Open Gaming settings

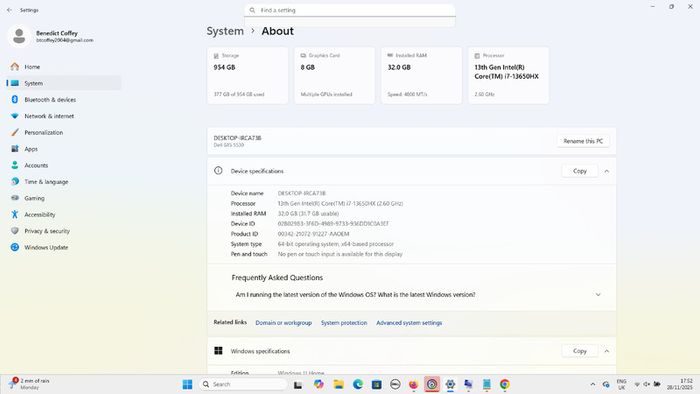(63, 198)
